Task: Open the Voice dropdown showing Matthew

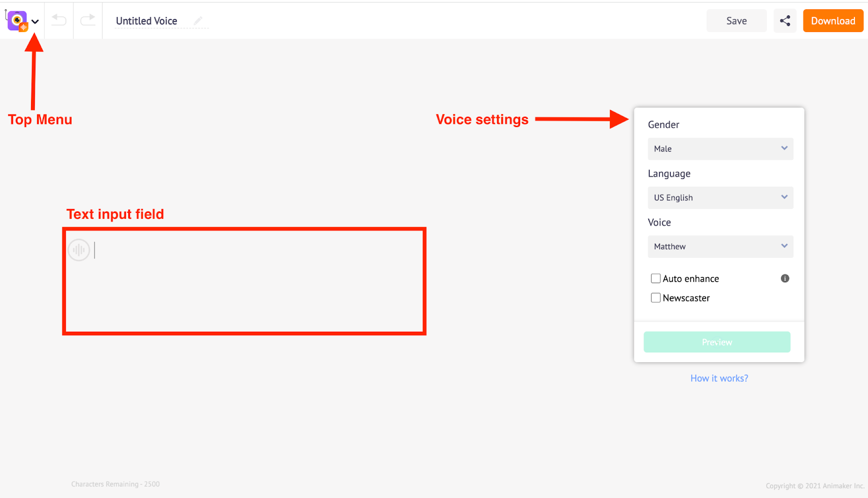Action: [720, 247]
